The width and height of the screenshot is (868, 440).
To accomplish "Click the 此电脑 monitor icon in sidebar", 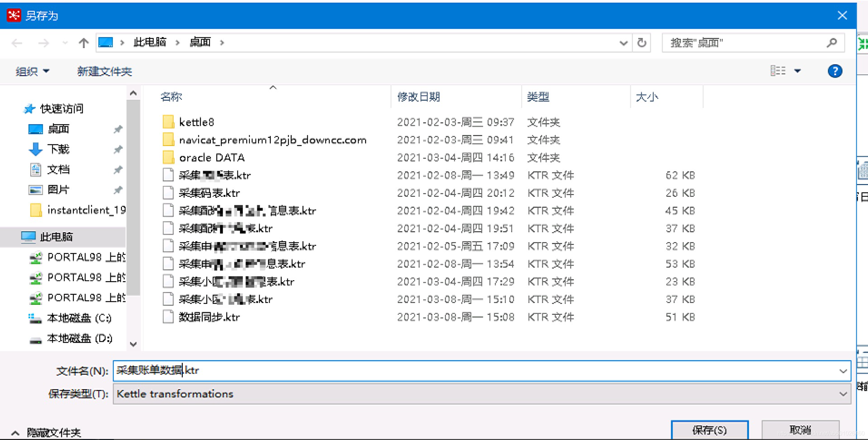I will pyautogui.click(x=28, y=237).
